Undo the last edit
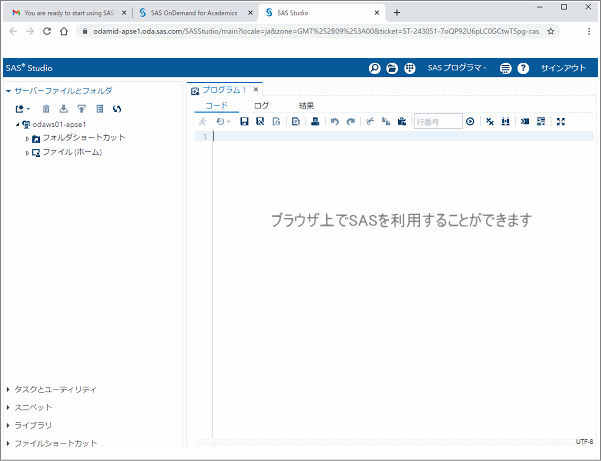This screenshot has width=601, height=461. point(335,121)
